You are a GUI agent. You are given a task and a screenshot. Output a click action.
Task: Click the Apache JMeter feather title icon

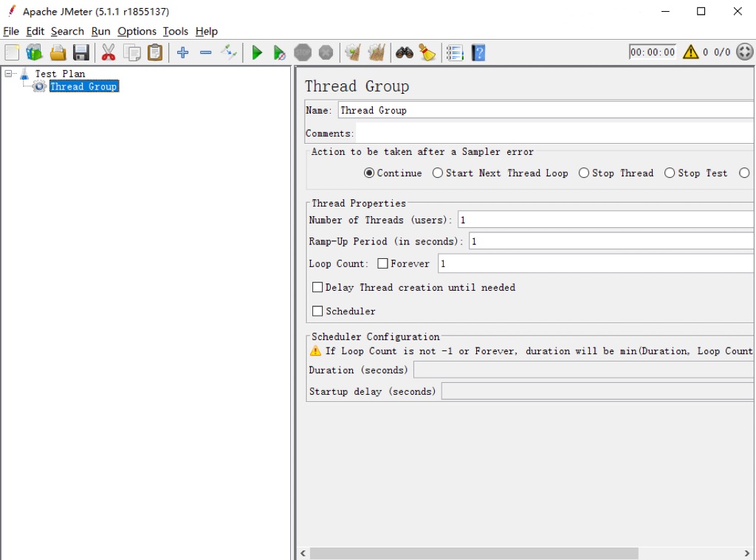click(12, 10)
